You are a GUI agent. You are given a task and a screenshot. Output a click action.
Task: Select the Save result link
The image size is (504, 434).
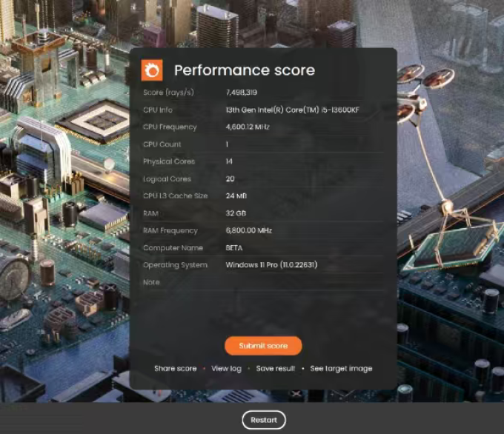click(276, 369)
